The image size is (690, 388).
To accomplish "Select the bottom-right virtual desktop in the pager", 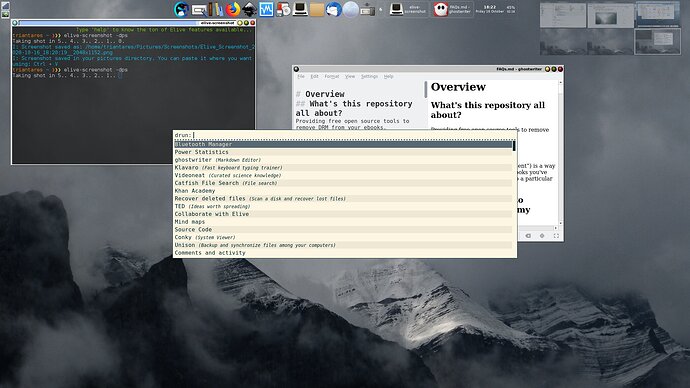I will click(x=658, y=42).
